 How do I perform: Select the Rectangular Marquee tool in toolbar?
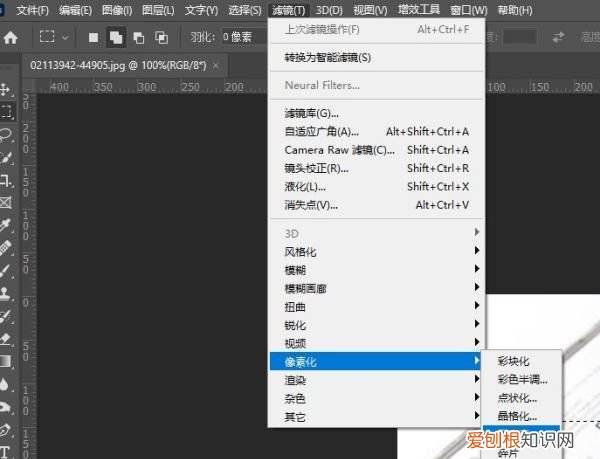pyautogui.click(x=6, y=111)
